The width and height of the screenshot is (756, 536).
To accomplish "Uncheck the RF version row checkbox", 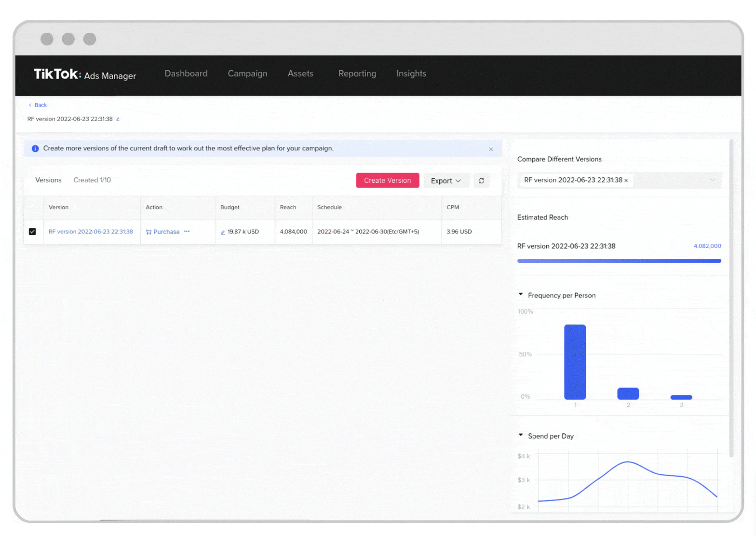I will (32, 232).
